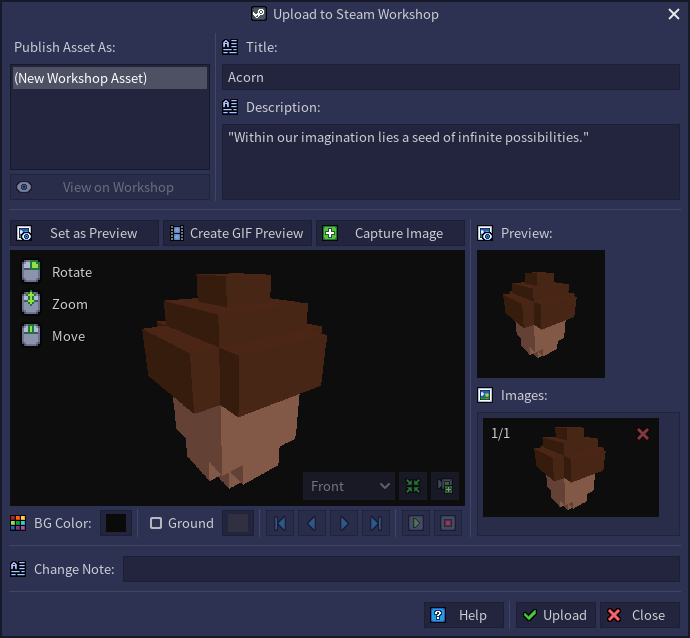Image resolution: width=690 pixels, height=638 pixels.
Task: Click the first frame playback button
Action: (x=280, y=523)
